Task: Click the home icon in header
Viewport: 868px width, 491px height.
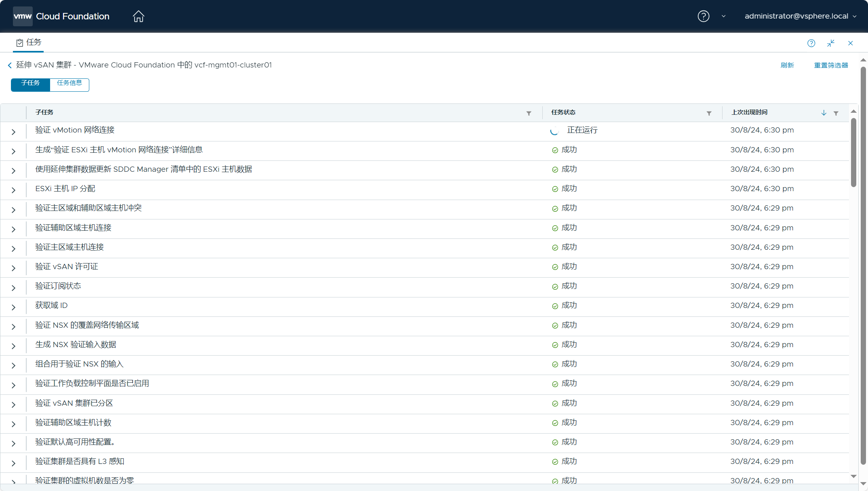Action: [x=138, y=16]
